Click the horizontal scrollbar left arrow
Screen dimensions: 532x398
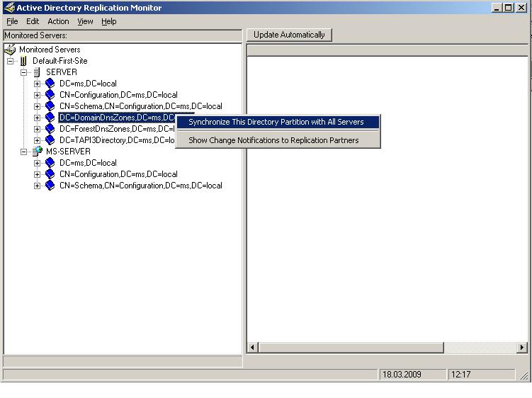click(x=252, y=348)
